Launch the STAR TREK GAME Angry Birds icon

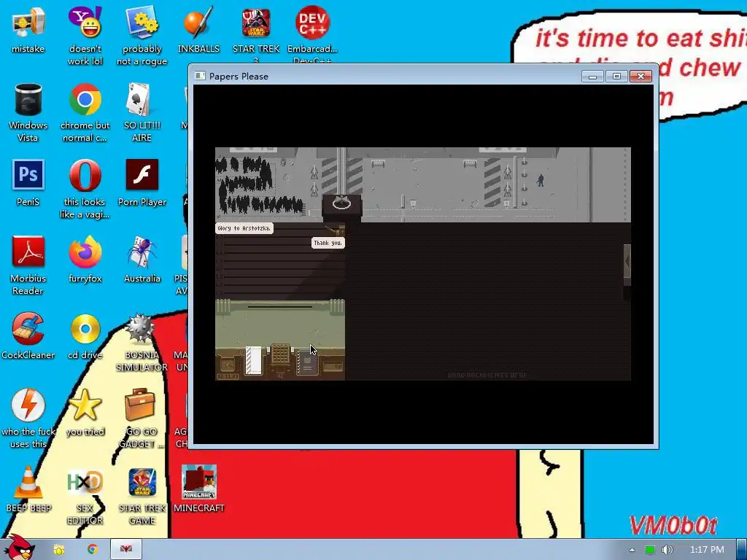click(142, 482)
